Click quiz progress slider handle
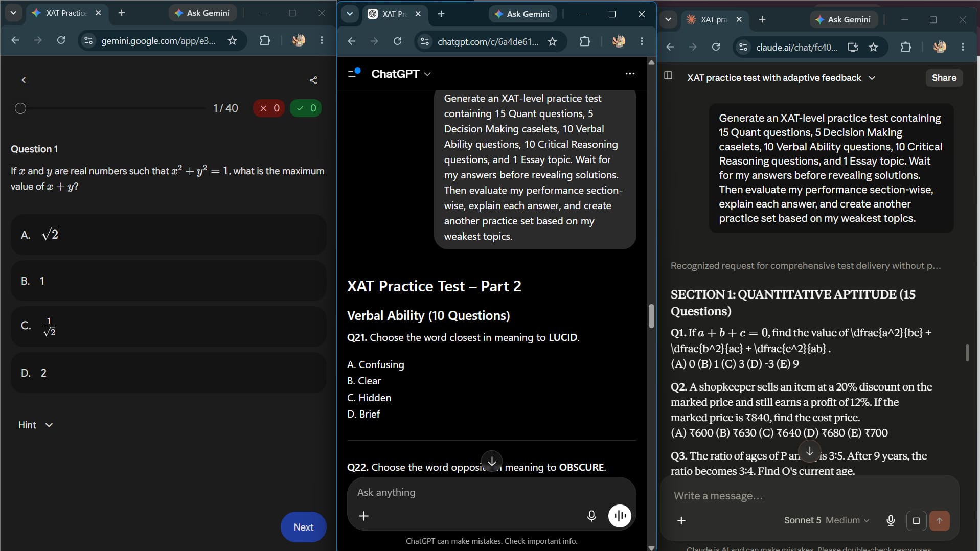Screen dimensions: 980x551 tap(20, 108)
